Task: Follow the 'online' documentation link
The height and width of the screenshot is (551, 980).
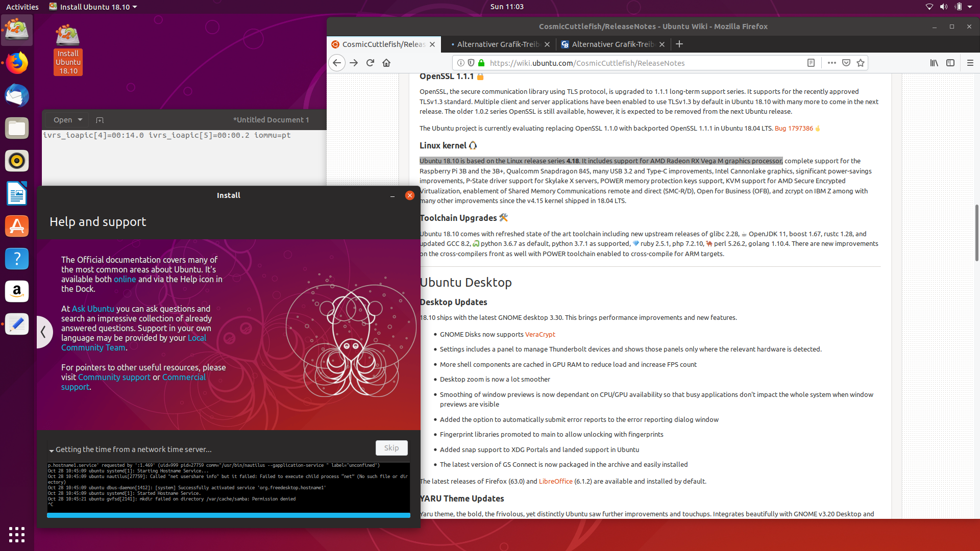Action: pyautogui.click(x=125, y=279)
